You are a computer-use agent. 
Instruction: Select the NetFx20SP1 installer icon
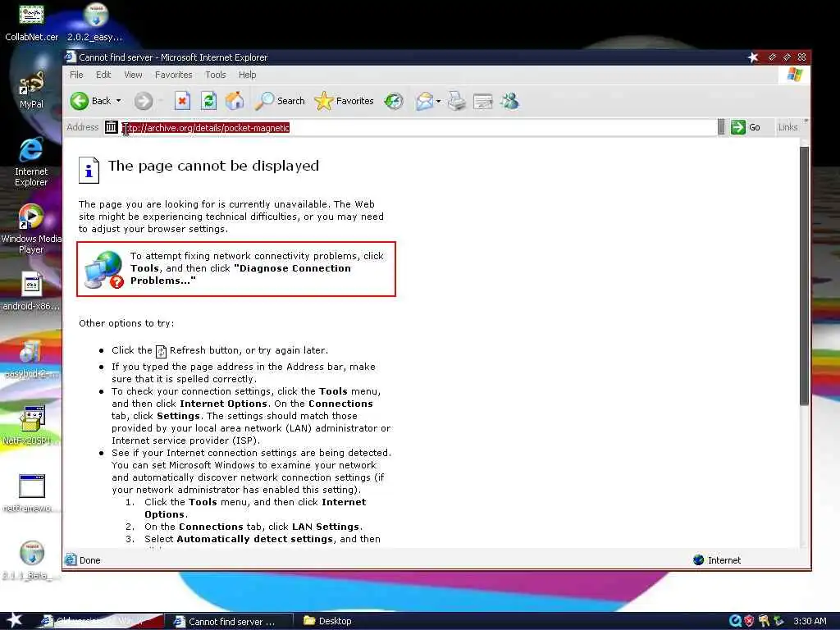click(31, 426)
